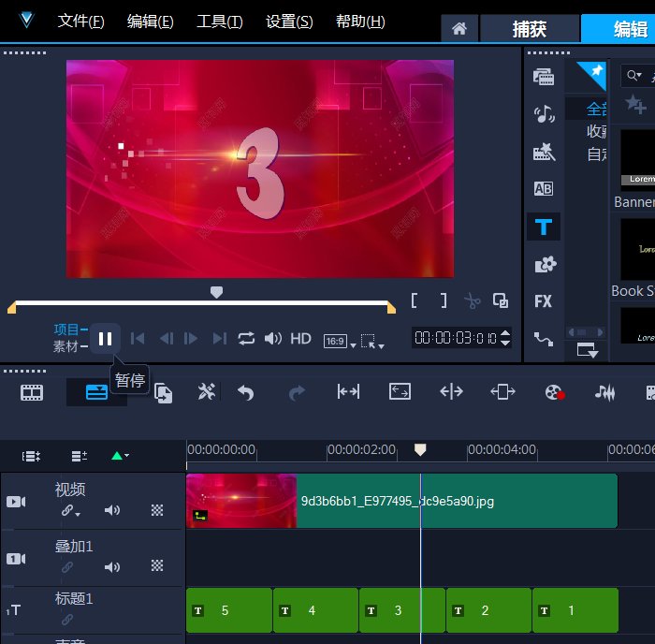Jump to the end of the project

pos(220,339)
